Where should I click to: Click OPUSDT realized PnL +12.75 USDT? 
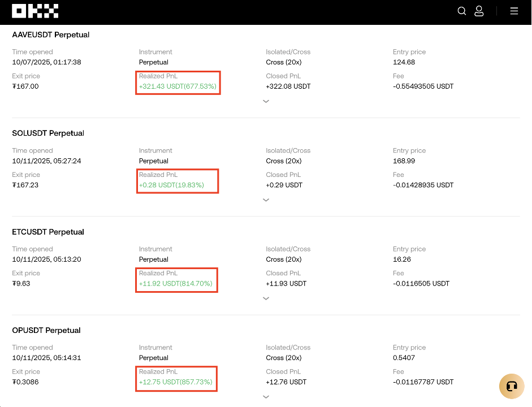[176, 382]
